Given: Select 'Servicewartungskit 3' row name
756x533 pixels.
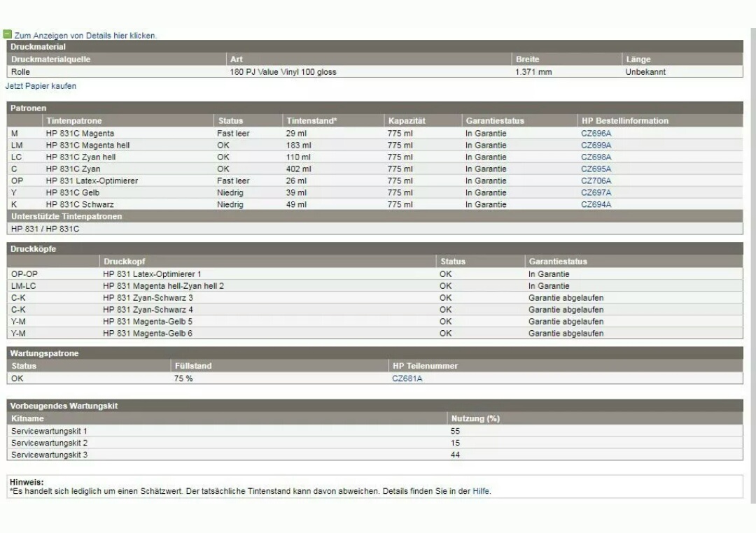Looking at the screenshot, I should 49,455.
